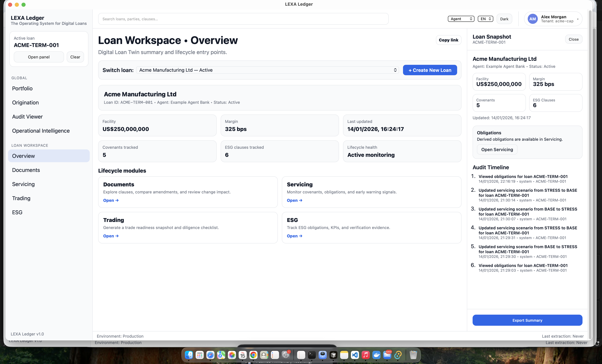The height and width of the screenshot is (364, 602).
Task: Launch Visual Studio Code from the dock
Action: click(x=355, y=355)
